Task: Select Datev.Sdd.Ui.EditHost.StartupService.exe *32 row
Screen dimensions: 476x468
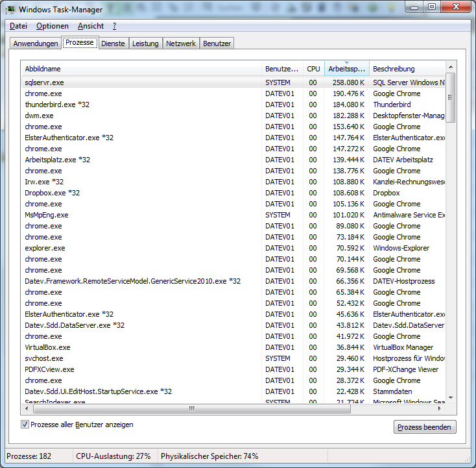Action: [233, 391]
